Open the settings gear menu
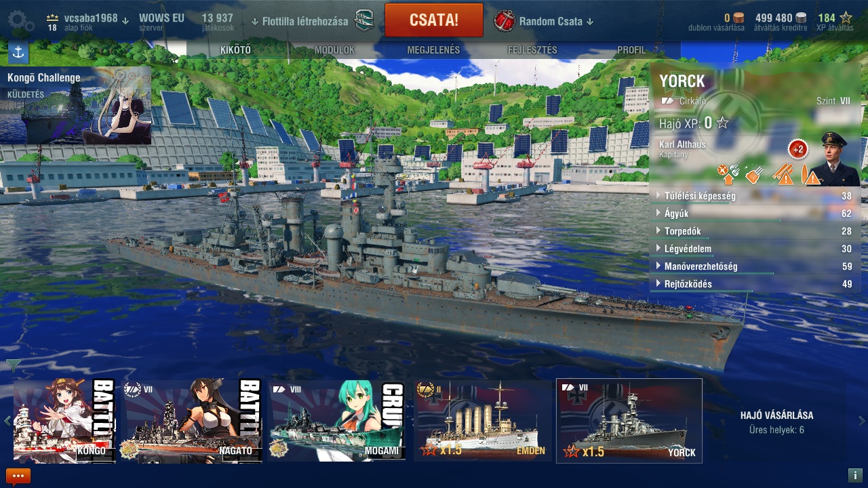 coord(21,20)
